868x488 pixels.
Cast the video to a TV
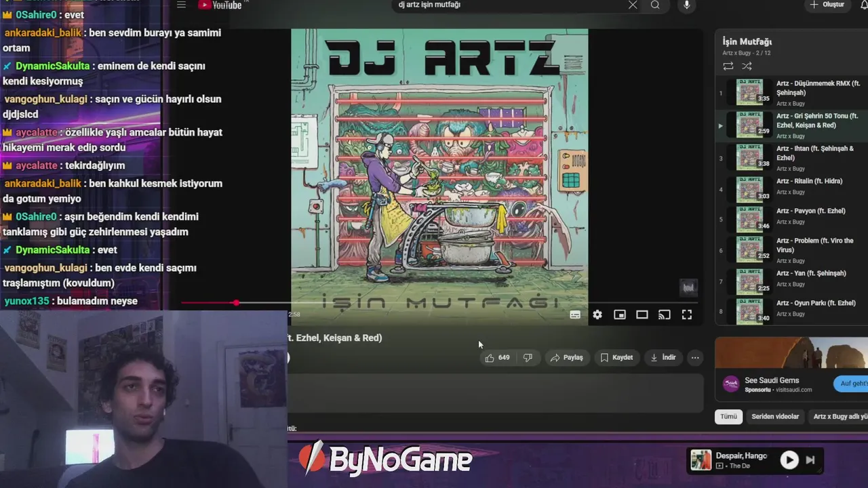(x=665, y=314)
